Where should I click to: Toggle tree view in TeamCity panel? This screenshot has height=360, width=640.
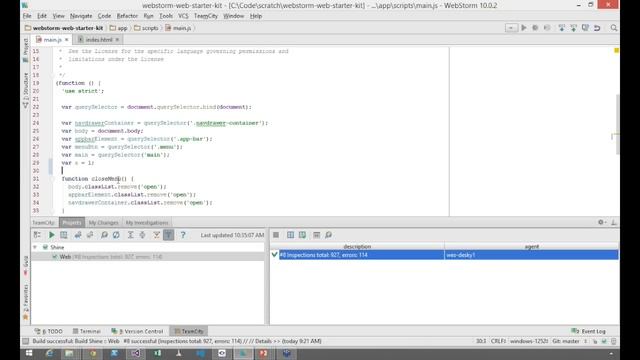click(37, 235)
